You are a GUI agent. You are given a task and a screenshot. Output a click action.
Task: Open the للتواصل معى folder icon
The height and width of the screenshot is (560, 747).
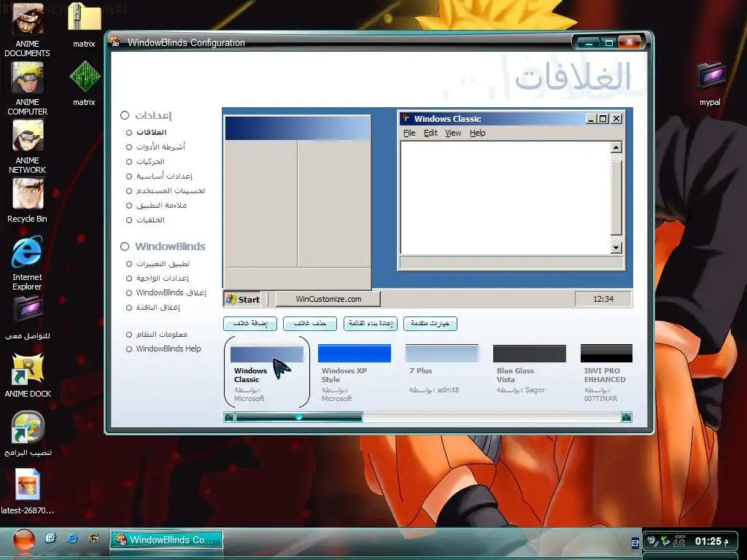point(28,318)
